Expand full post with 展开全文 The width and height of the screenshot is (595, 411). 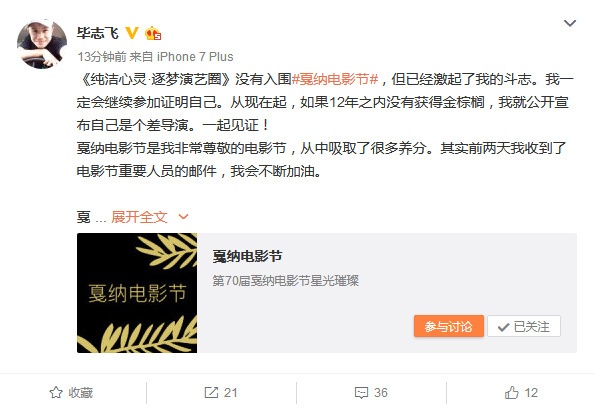click(x=139, y=217)
